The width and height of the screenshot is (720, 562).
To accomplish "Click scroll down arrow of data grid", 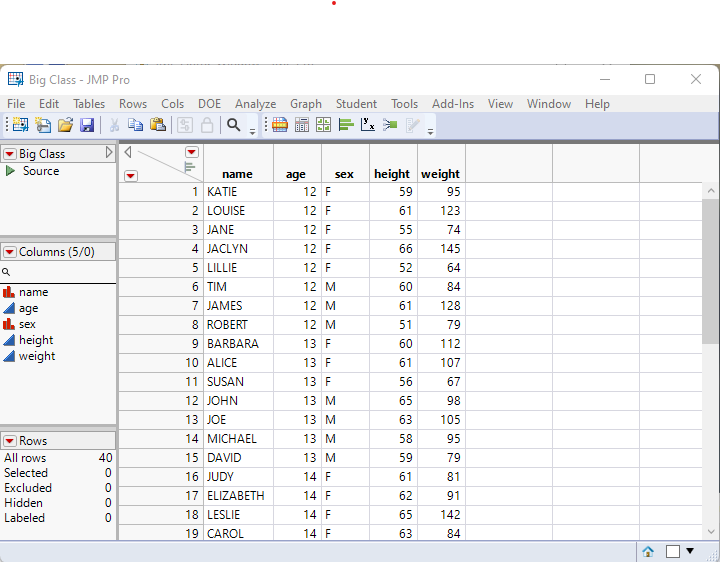I will pyautogui.click(x=711, y=532).
